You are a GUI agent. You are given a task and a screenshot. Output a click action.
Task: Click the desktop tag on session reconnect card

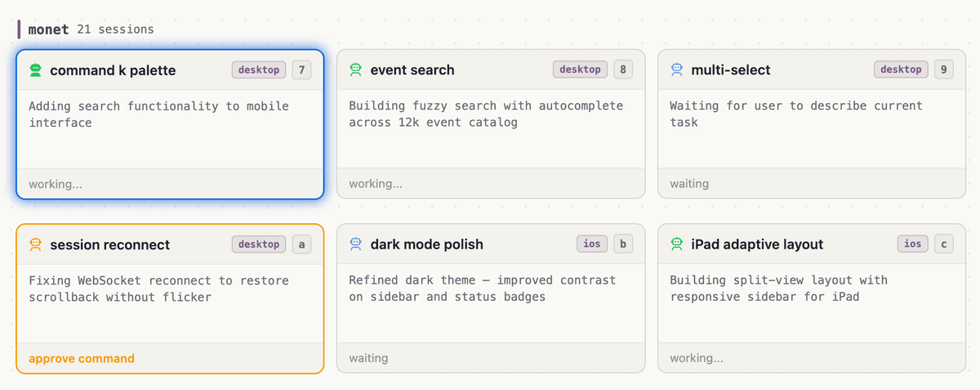(x=259, y=244)
